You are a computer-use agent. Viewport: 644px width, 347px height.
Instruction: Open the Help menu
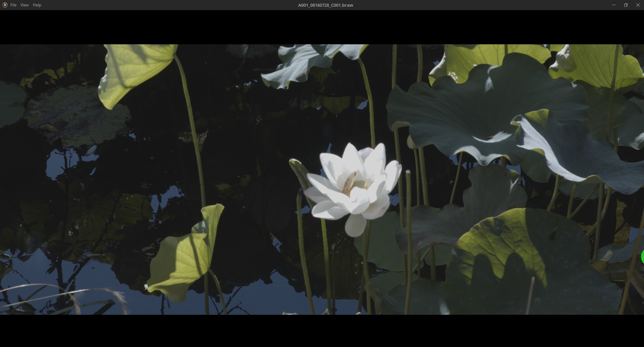tap(37, 5)
